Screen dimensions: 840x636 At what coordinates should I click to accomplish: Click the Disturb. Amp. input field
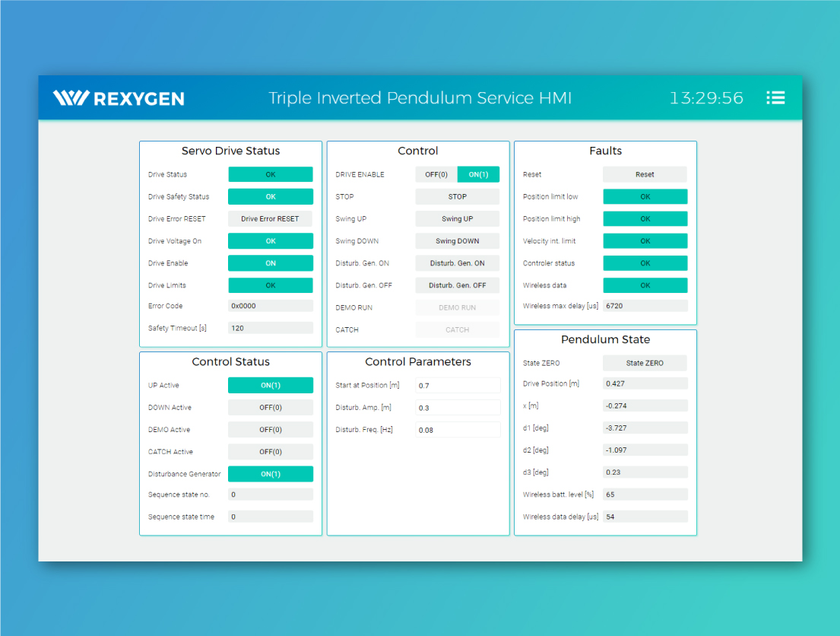coord(458,408)
